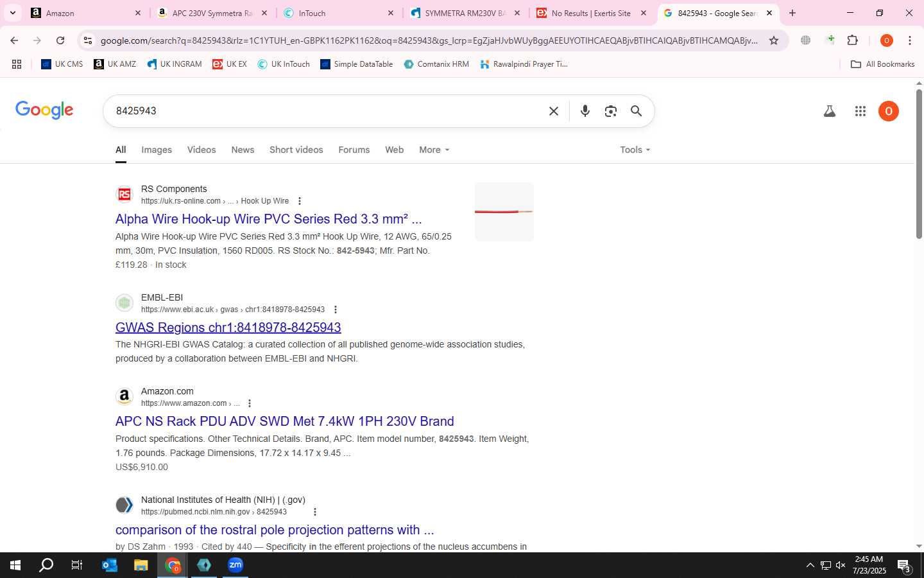Open more options for the NIH result
Viewport: 924px width, 578px height.
315,512
